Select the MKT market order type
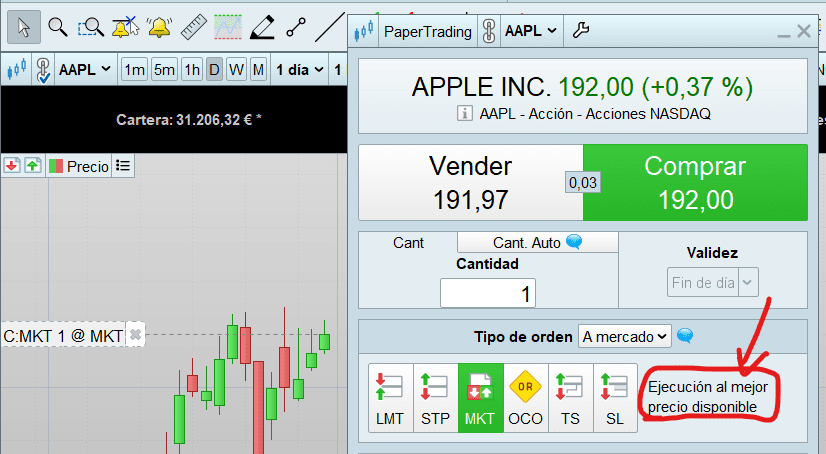This screenshot has height=454, width=826. tap(480, 398)
